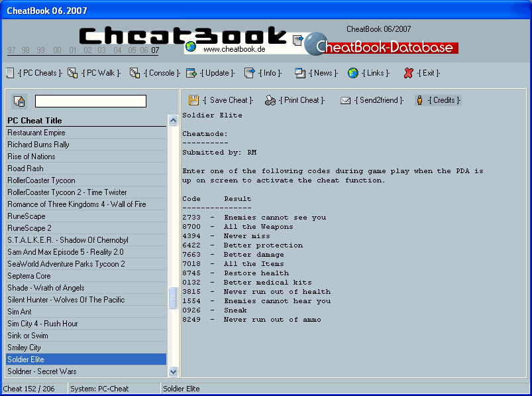532x396 pixels.
Task: Click the Credits label
Action: tap(444, 100)
